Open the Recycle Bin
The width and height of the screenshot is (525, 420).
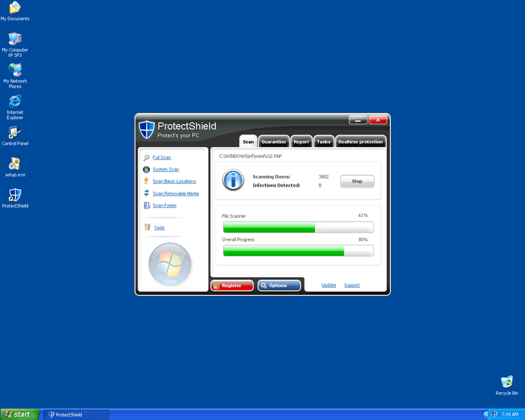tap(507, 382)
